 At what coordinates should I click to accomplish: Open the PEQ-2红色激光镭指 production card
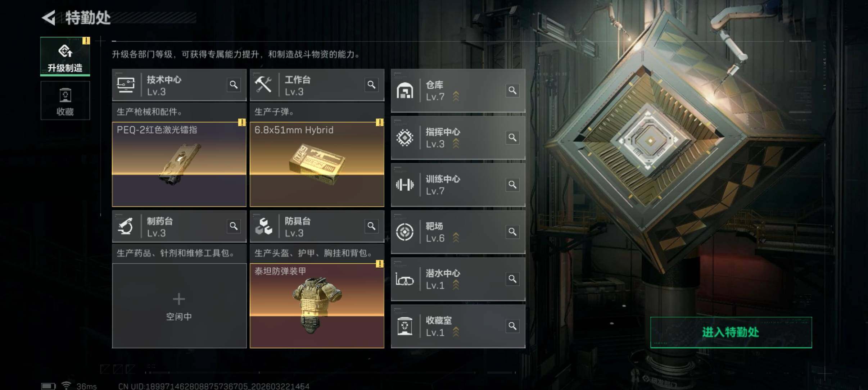[x=179, y=164]
